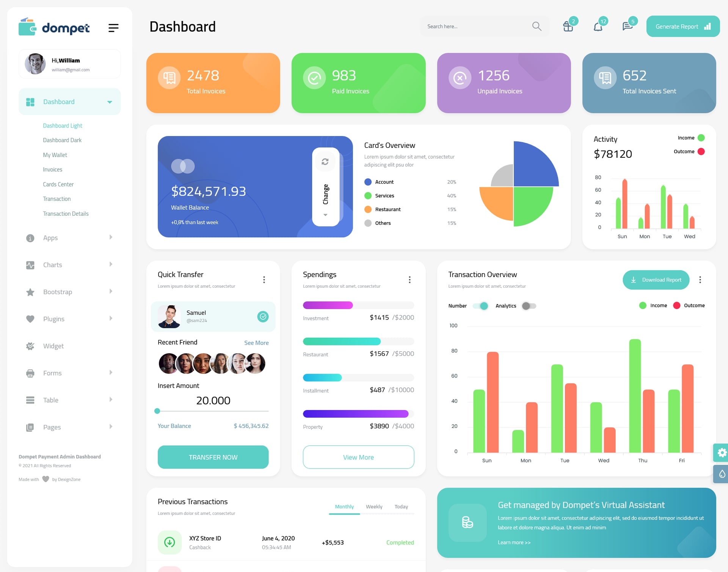
Task: Expand the Dashboard menu item
Action: [x=109, y=102]
